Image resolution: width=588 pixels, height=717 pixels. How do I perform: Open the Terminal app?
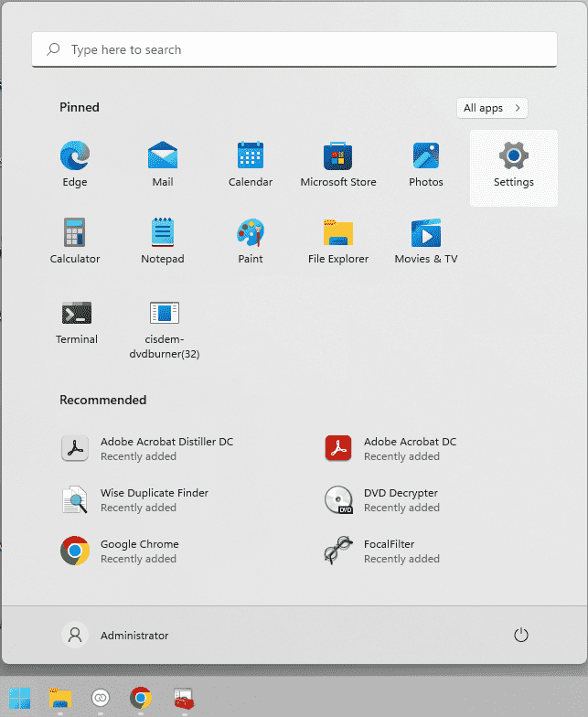pyautogui.click(x=77, y=323)
